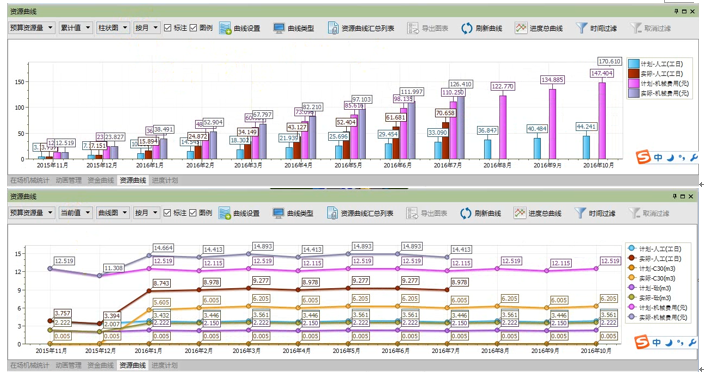
Task: Click 计划-机械费用 magenta legend swatch in top chart
Action: pos(634,84)
